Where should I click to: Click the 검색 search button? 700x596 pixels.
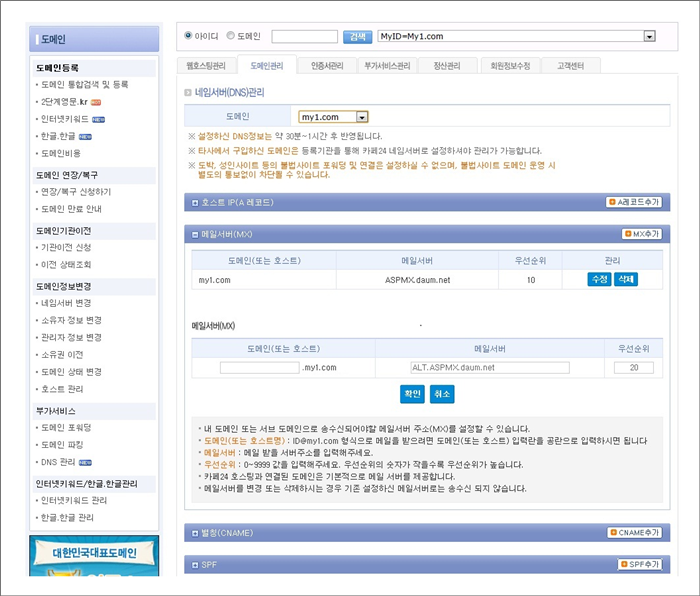tap(356, 36)
